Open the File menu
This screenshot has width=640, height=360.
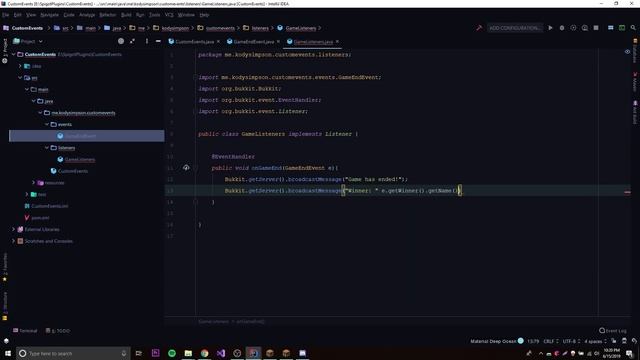click(x=5, y=15)
